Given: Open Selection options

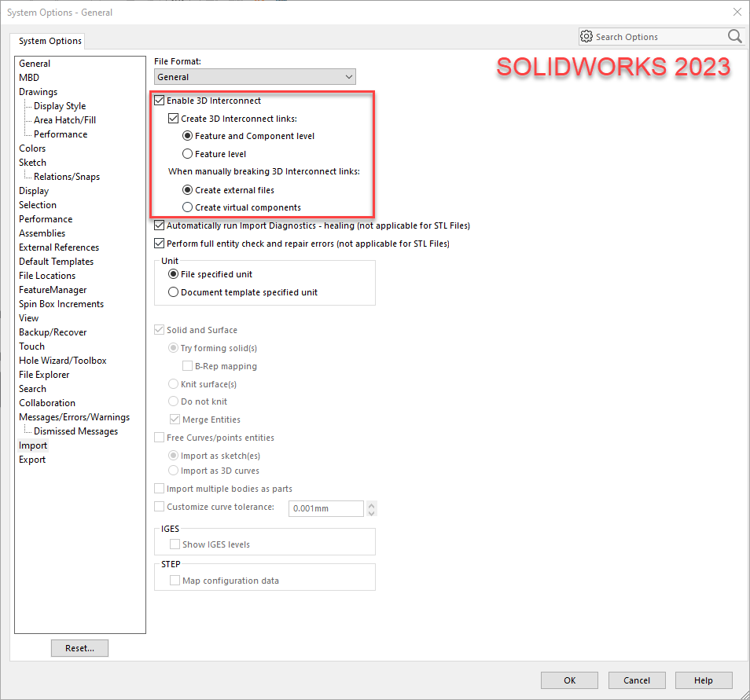Looking at the screenshot, I should point(38,205).
